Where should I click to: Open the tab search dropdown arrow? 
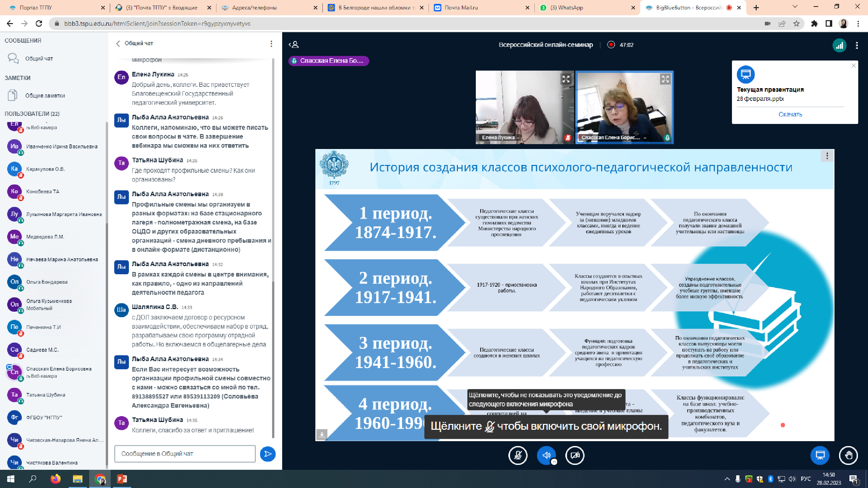[795, 7]
